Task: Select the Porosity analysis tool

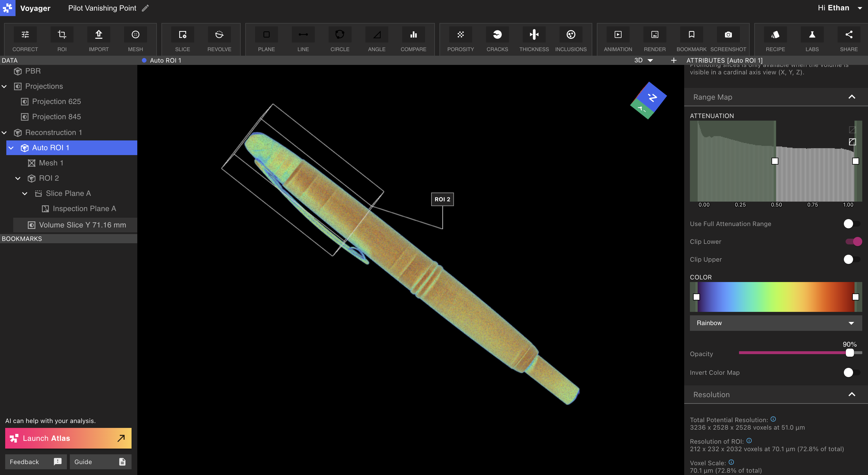Action: [x=461, y=39]
